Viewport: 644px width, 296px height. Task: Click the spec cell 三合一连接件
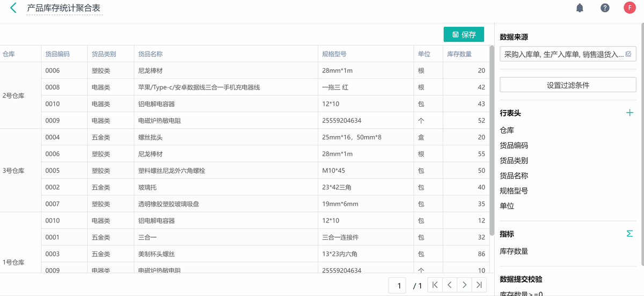coord(366,237)
